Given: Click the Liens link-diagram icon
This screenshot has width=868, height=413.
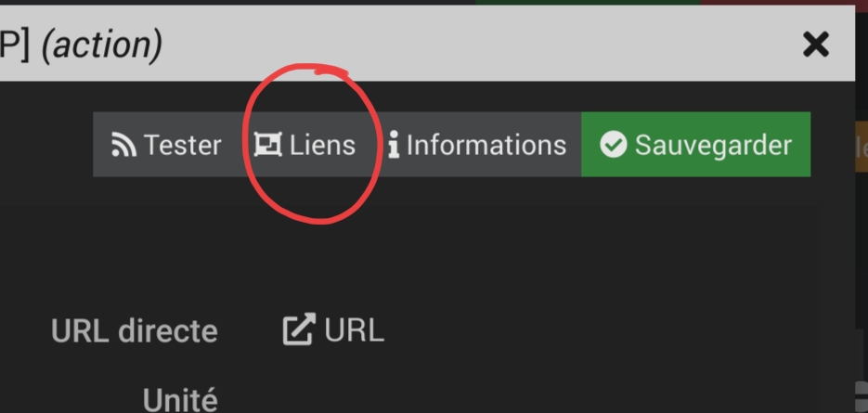Looking at the screenshot, I should click(x=268, y=146).
